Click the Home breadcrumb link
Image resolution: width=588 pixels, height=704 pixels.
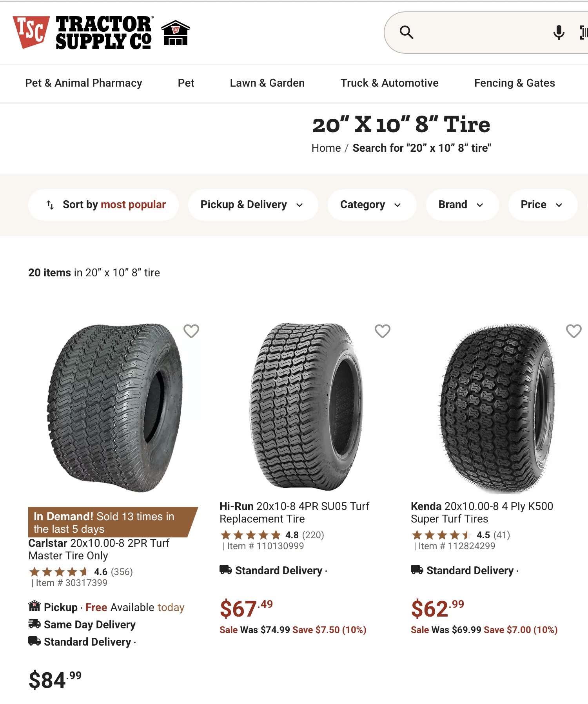(x=326, y=148)
